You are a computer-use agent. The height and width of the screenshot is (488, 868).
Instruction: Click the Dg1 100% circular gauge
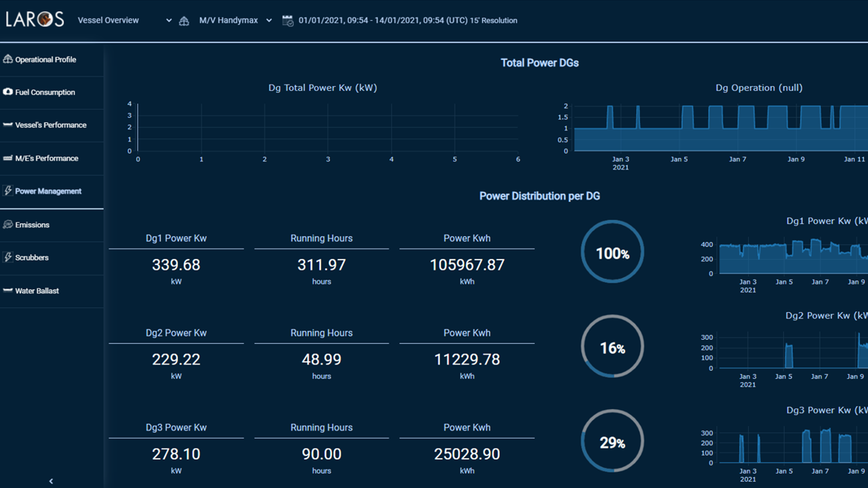pyautogui.click(x=612, y=252)
